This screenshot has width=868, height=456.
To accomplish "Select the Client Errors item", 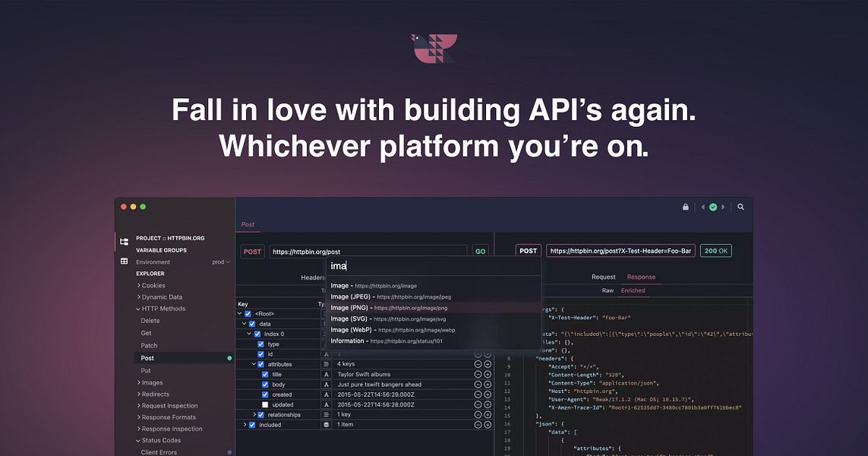I will [x=159, y=452].
